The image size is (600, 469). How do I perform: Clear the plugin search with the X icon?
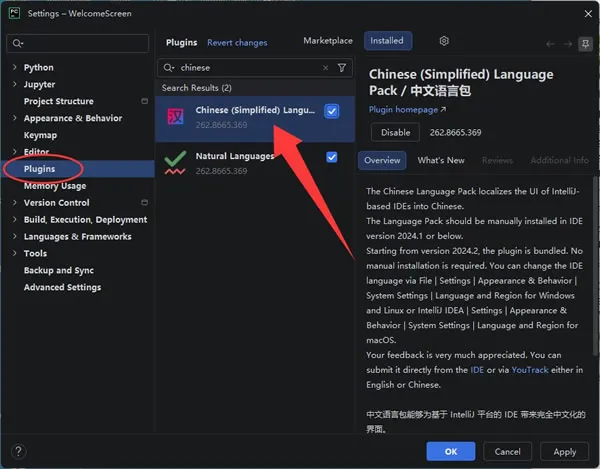(325, 68)
